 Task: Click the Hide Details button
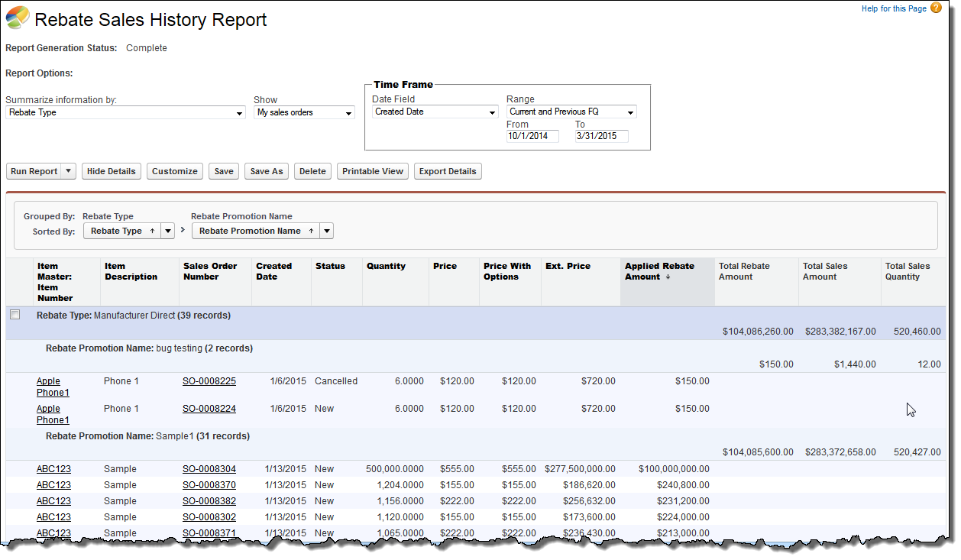click(x=111, y=171)
